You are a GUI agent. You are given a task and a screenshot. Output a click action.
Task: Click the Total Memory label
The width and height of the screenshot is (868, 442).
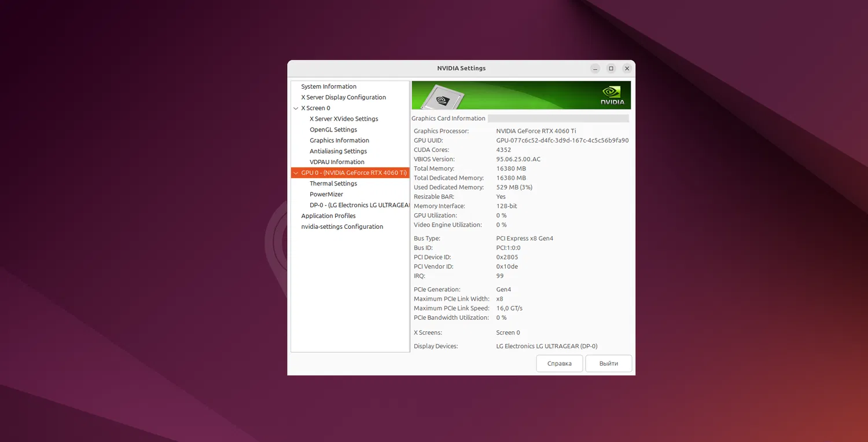(x=435, y=169)
